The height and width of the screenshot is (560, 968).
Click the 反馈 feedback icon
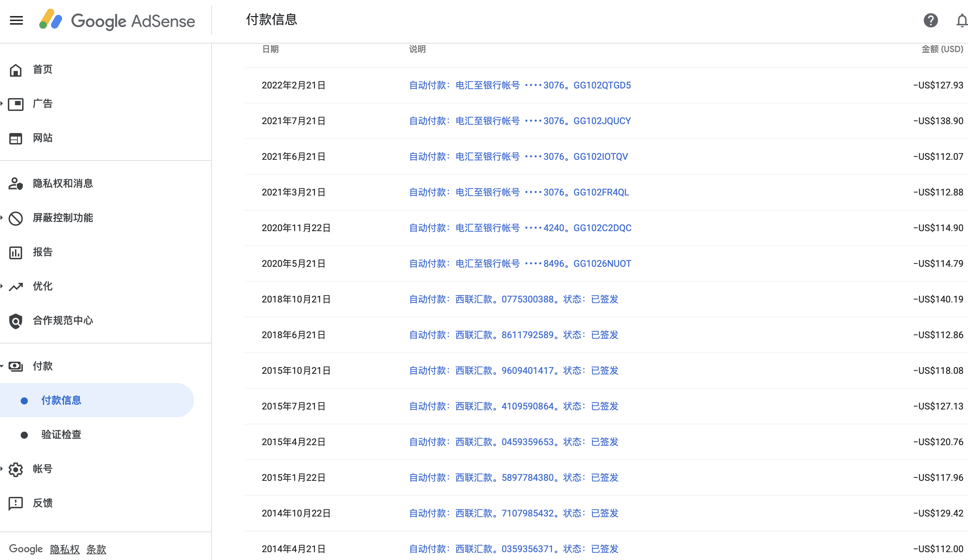pyautogui.click(x=16, y=504)
